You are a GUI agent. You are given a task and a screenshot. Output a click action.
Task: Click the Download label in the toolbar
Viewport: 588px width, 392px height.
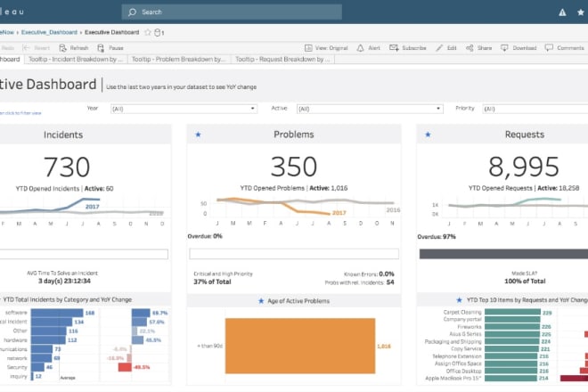(524, 48)
